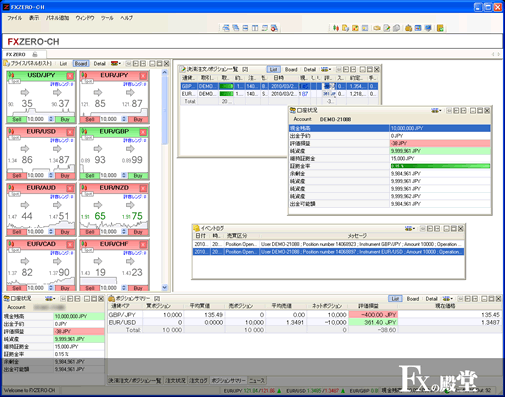Click the price panel scroll down arrow
Image resolution: width=505 pixels, height=397 pixels.
tap(165, 287)
